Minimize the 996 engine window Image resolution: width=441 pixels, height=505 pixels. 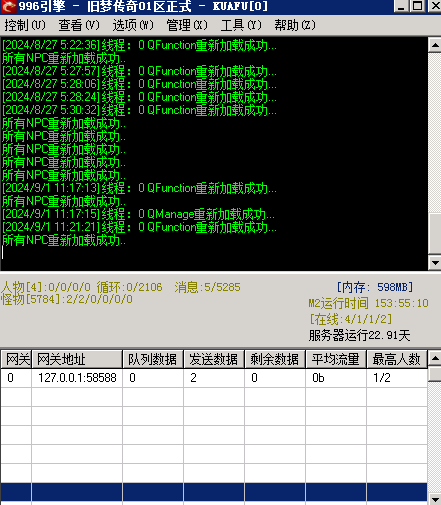[x=401, y=6]
